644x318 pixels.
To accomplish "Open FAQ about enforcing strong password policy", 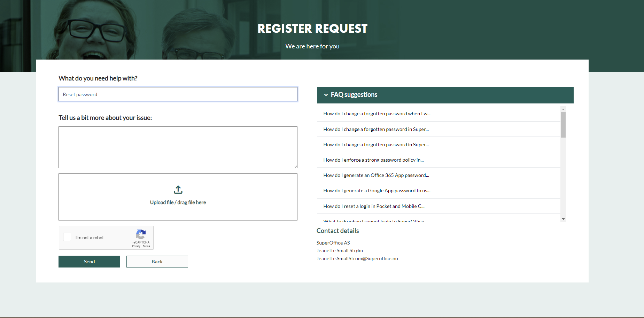I will click(x=373, y=160).
